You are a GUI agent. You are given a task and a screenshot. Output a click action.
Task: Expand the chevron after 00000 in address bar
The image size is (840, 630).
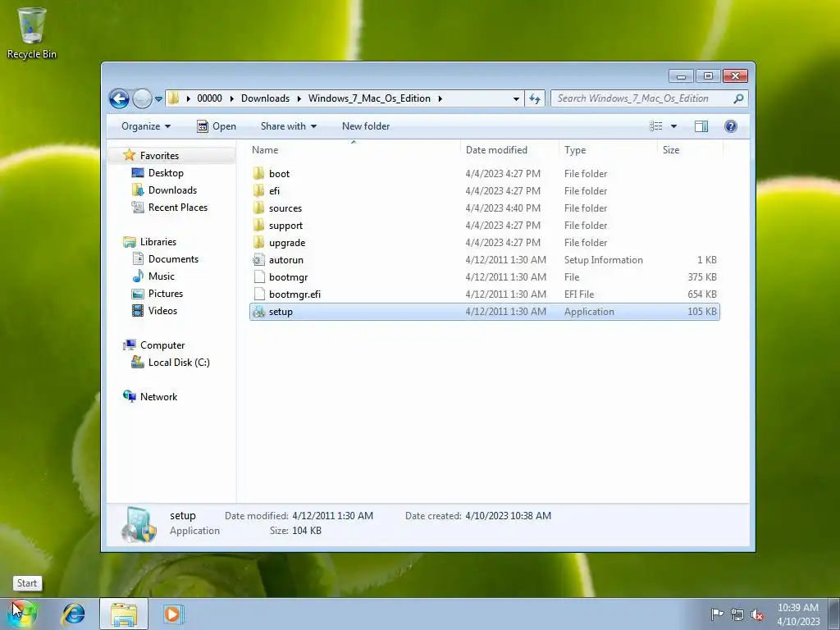tap(232, 98)
